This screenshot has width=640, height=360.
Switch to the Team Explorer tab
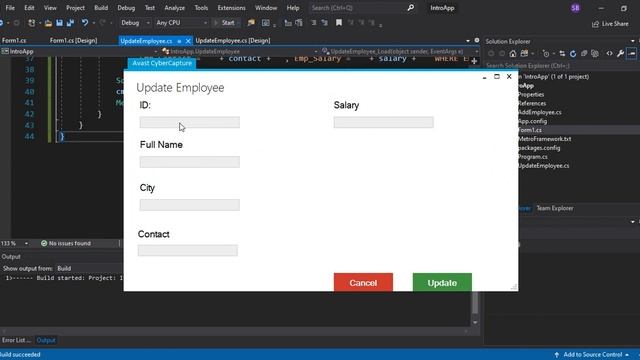(555, 208)
